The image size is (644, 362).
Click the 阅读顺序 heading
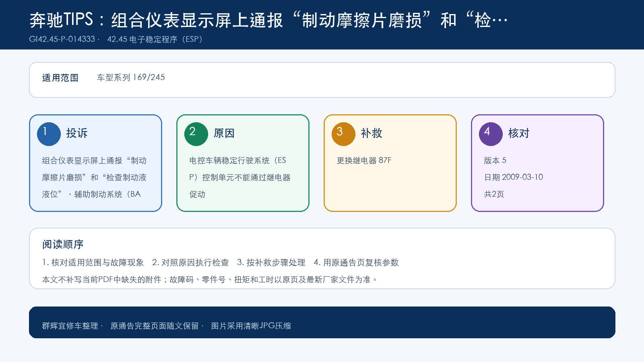pyautogui.click(x=63, y=245)
